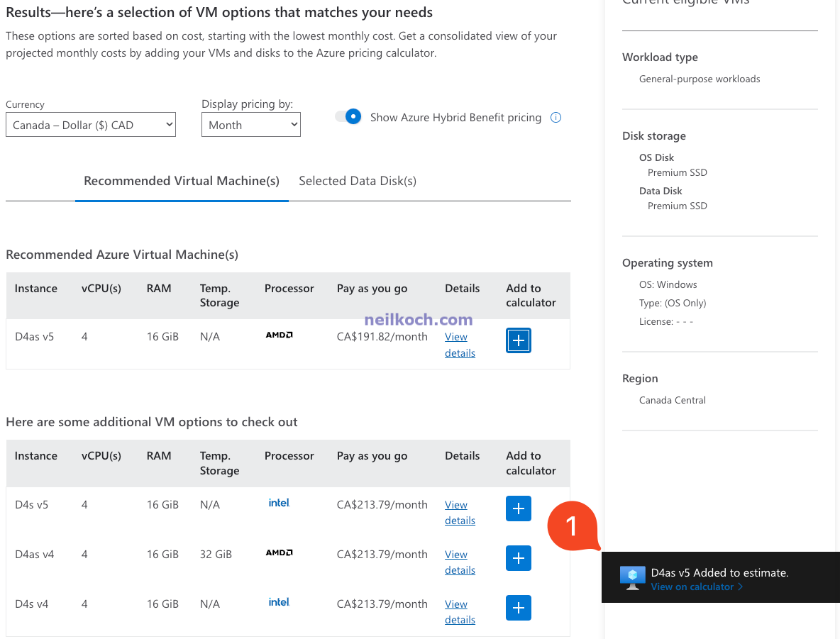
Task: Open the Display pricing by dropdown
Action: coord(250,124)
